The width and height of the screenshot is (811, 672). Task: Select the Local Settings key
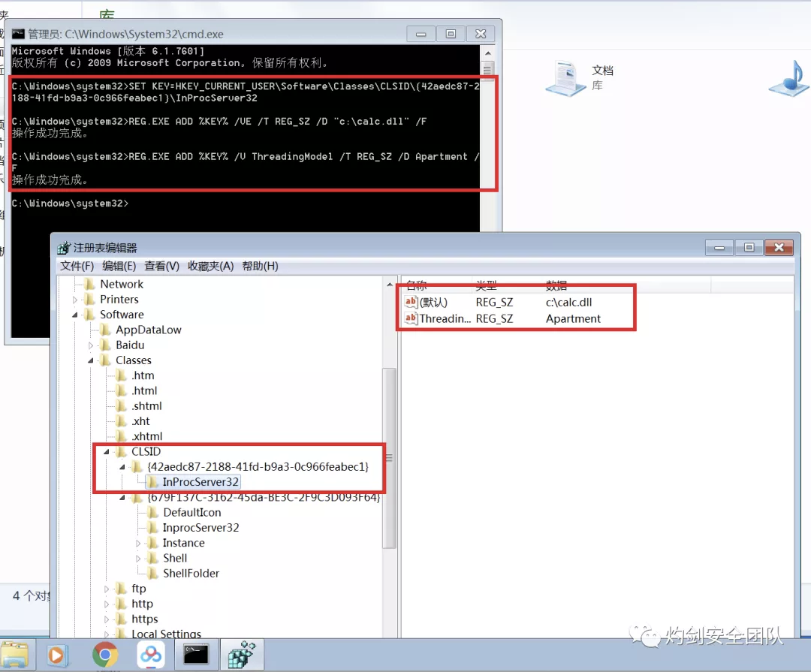(166, 634)
